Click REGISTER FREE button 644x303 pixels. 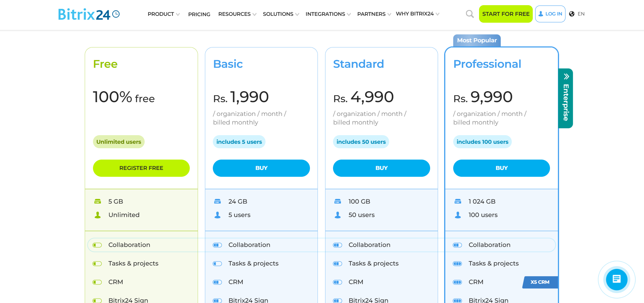pos(141,168)
